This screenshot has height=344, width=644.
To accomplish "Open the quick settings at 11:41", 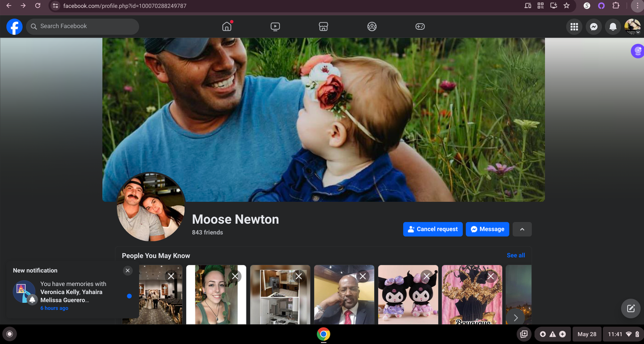I will [623, 334].
